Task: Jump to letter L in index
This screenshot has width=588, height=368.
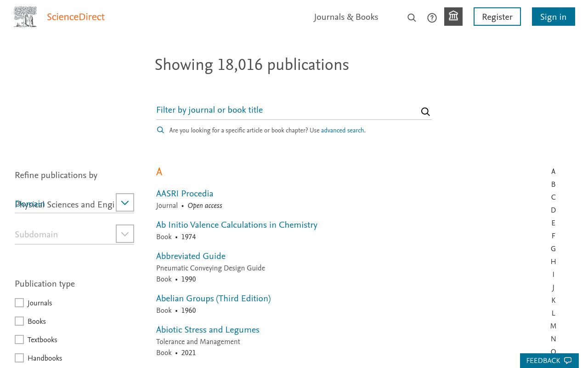Action: tap(553, 313)
